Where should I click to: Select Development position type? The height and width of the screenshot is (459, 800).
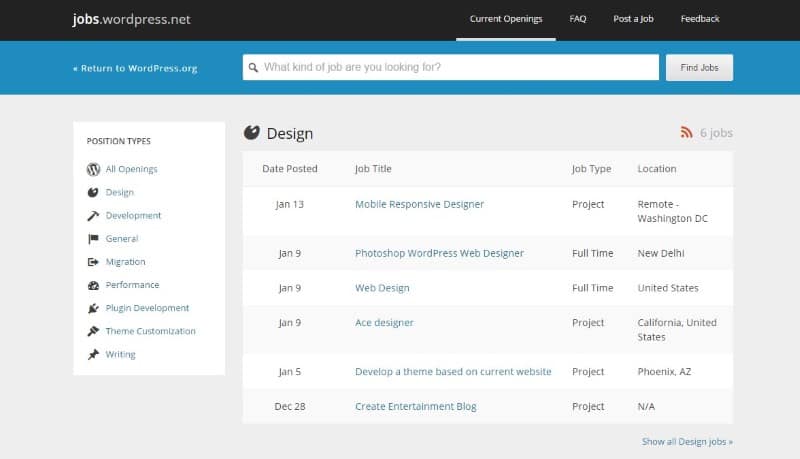pos(133,216)
